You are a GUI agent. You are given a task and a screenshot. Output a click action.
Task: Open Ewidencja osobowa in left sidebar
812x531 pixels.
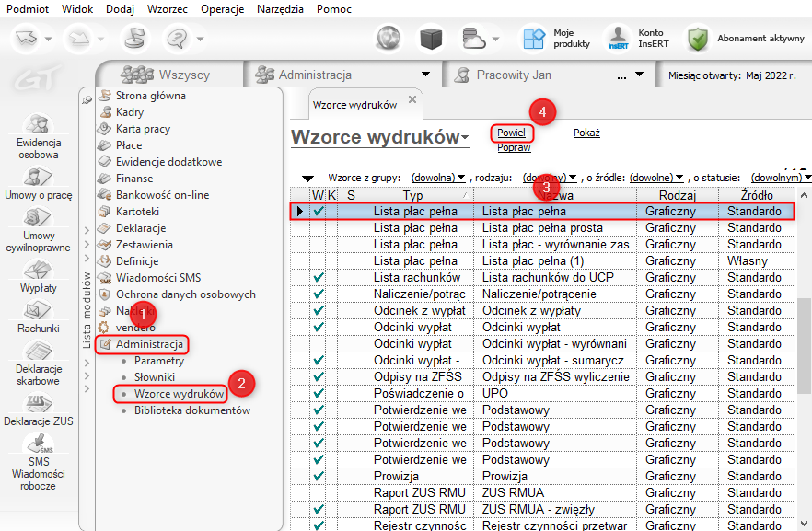coord(39,136)
